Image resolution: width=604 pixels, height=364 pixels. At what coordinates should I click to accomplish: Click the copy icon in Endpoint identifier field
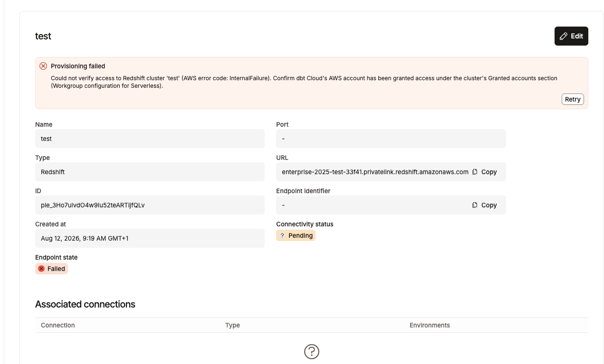pyautogui.click(x=475, y=205)
